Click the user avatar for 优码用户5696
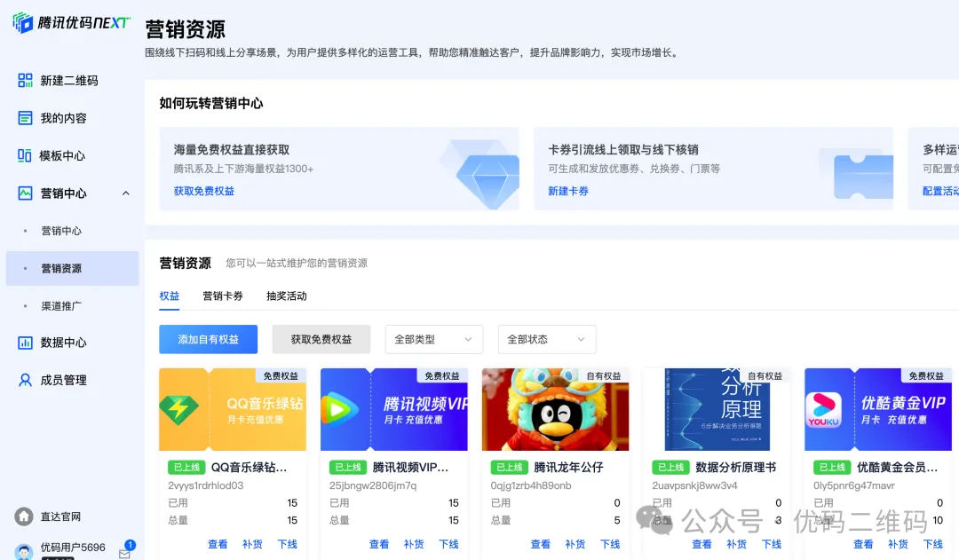The height and width of the screenshot is (560, 959). tap(24, 552)
